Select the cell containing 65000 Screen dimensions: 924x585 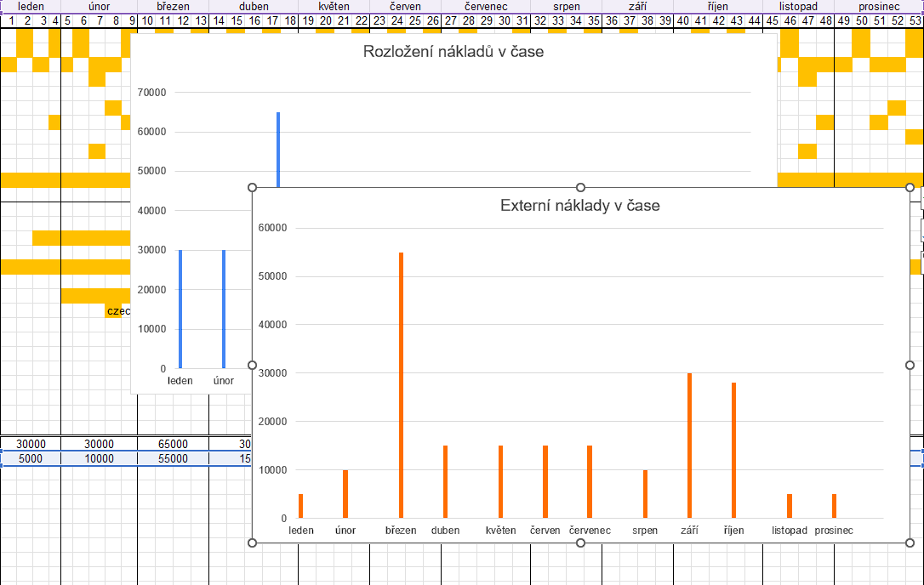click(173, 444)
